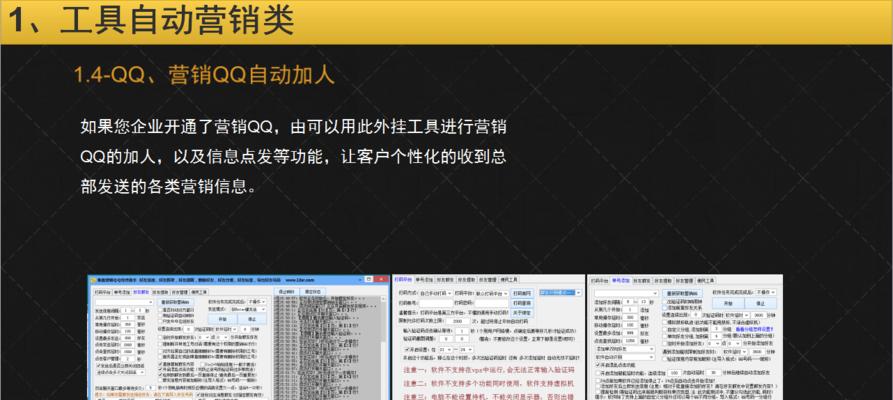Click the 打码密码 input field

point(491,303)
